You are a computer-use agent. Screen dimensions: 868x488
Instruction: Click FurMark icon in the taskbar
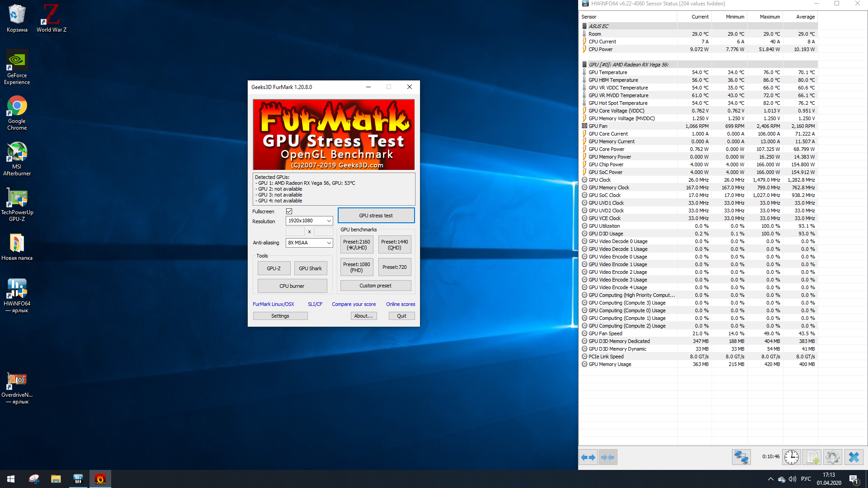click(100, 479)
